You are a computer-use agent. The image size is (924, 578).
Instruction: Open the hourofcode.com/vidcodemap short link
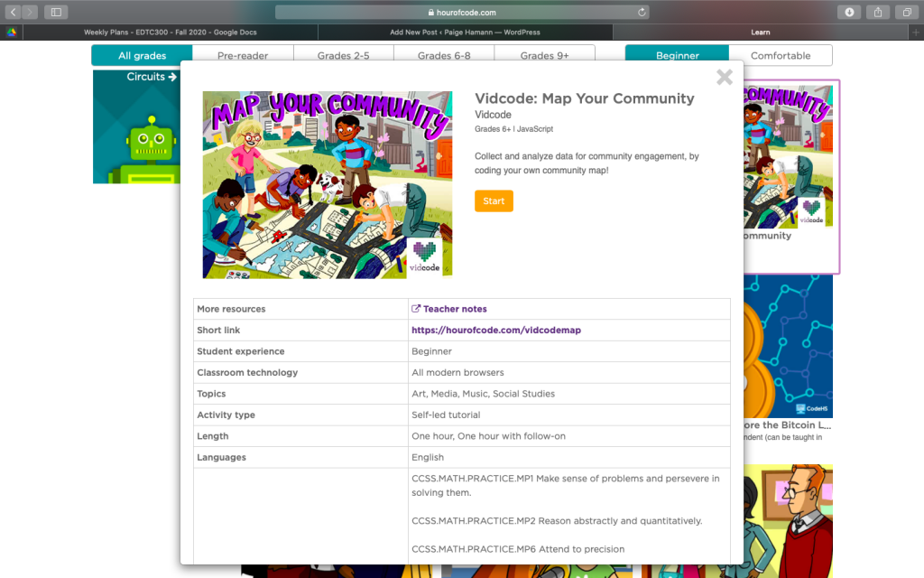tap(496, 330)
